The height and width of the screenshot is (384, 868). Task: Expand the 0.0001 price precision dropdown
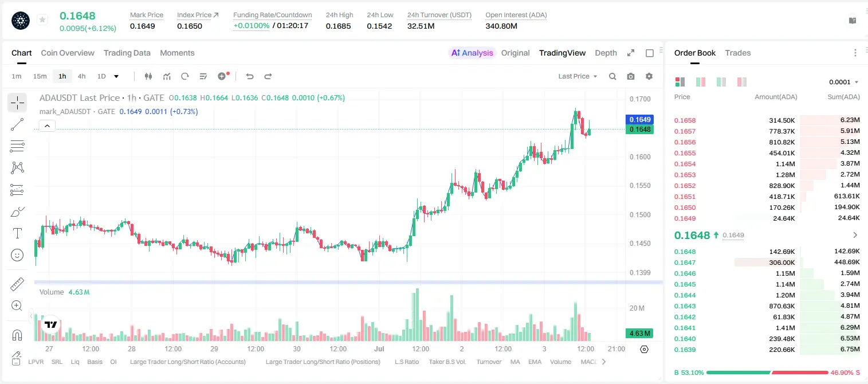click(x=844, y=82)
